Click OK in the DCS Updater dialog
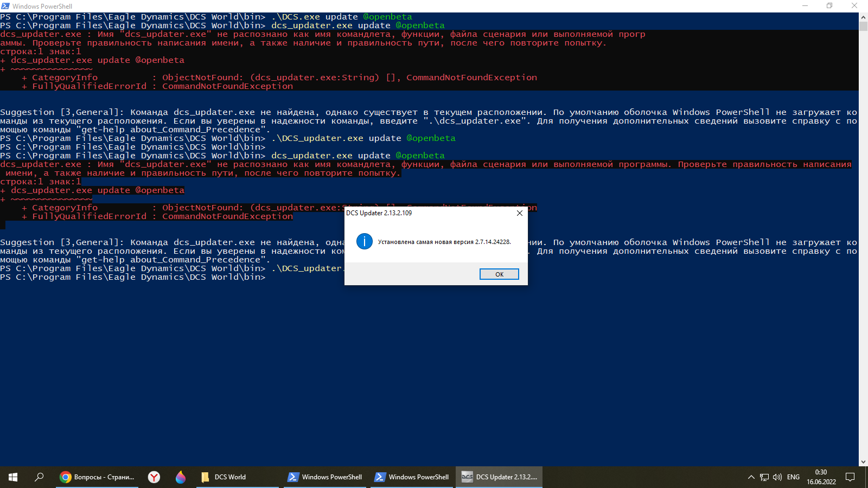 click(x=499, y=274)
